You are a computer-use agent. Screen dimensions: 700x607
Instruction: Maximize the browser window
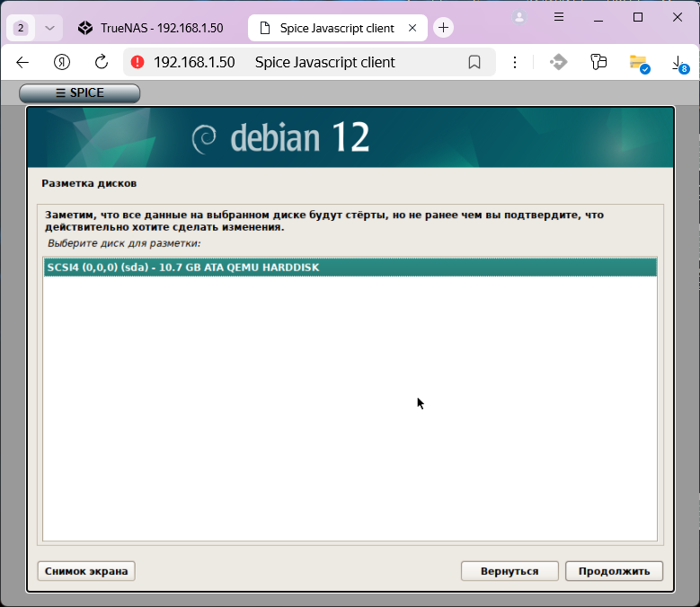638,17
